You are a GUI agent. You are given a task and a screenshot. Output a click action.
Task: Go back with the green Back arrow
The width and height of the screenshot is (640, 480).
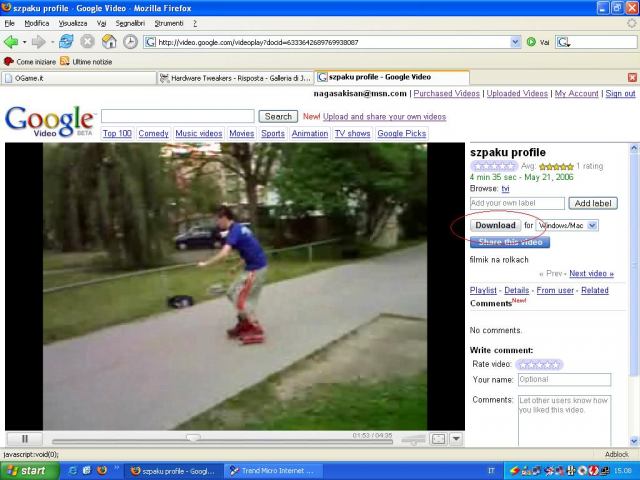(x=11, y=42)
